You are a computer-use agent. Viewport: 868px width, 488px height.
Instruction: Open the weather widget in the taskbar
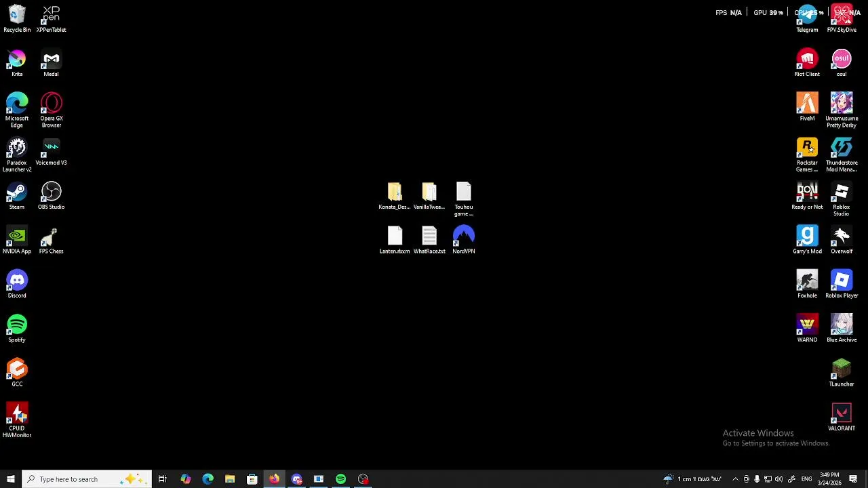point(692,479)
